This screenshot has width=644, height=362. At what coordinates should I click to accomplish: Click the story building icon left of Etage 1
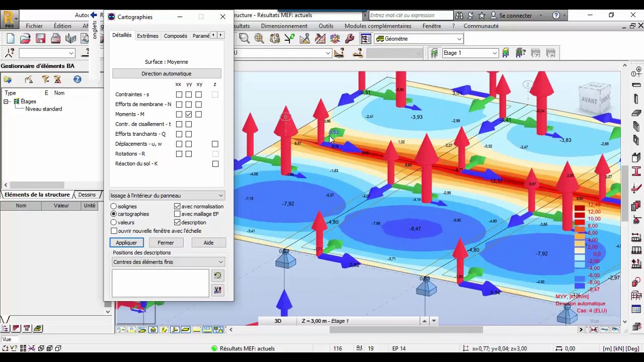point(434,53)
